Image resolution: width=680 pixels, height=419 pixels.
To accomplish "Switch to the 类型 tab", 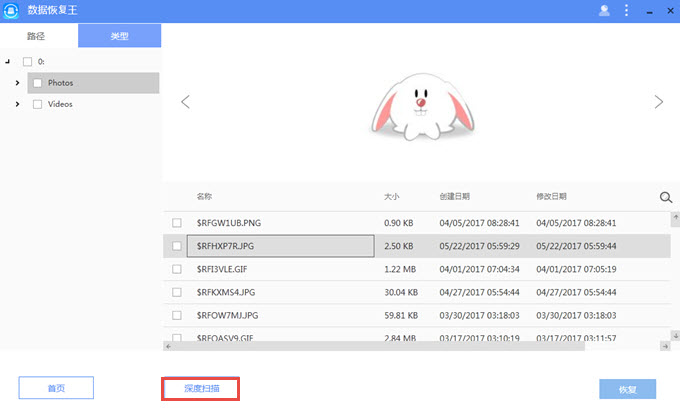I will 119,35.
